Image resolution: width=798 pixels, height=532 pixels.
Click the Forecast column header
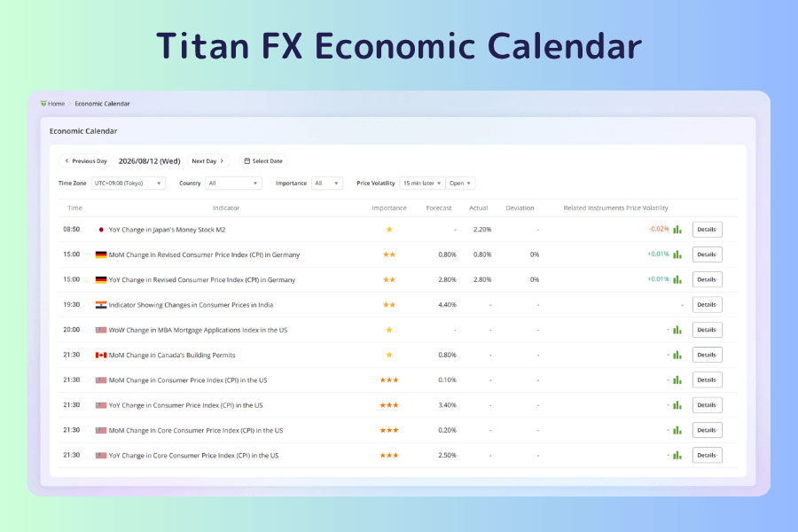point(439,208)
